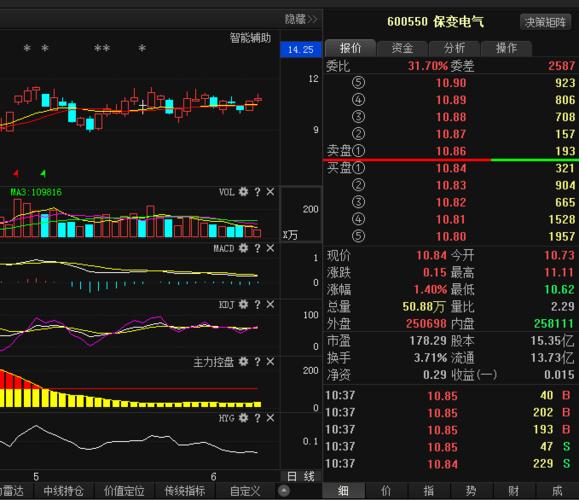579x500 pixels.
Task: Click buy level ③ price 10.82
Action: 451,202
